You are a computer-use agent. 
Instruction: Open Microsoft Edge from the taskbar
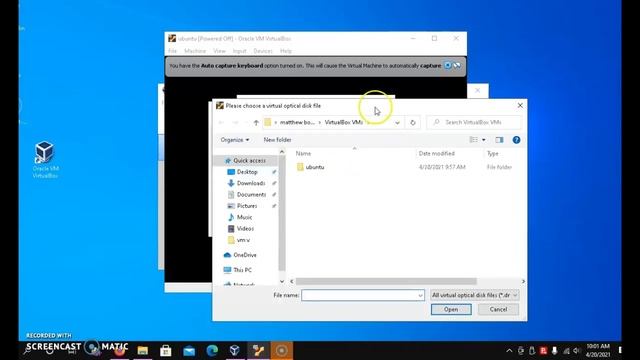point(212,350)
